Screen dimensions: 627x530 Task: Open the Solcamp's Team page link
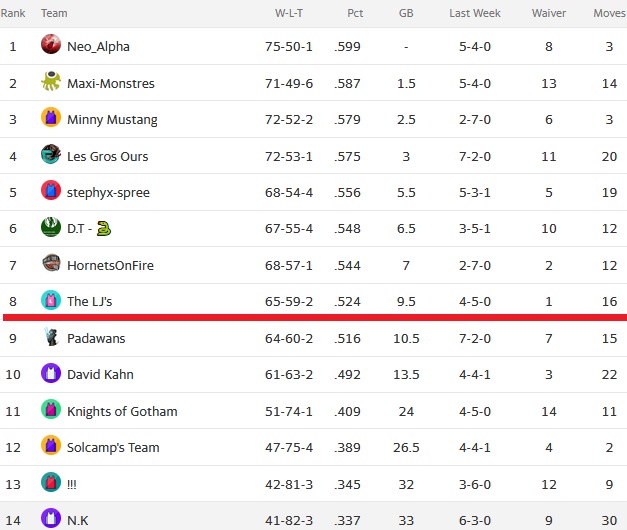[113, 447]
